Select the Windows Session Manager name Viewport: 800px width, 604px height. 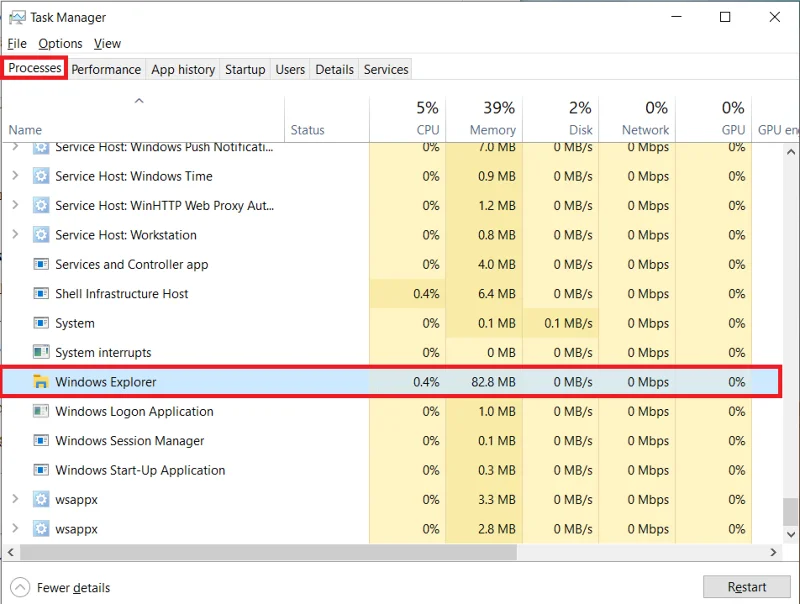130,441
